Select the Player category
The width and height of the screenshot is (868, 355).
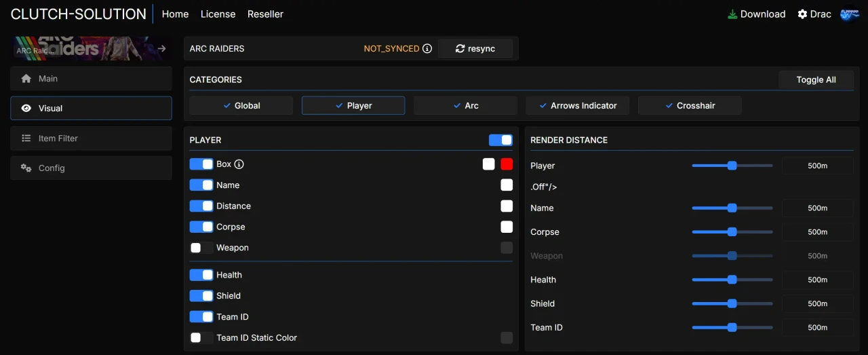353,106
